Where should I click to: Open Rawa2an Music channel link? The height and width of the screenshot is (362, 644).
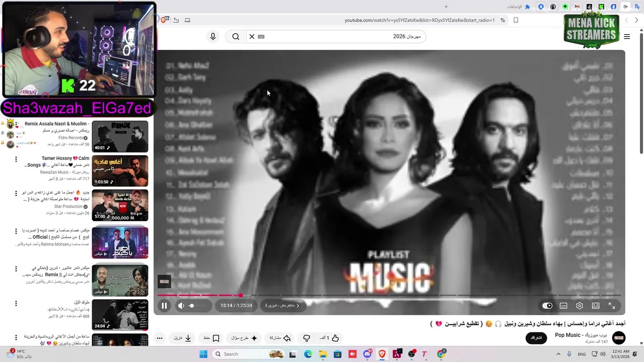(x=64, y=172)
